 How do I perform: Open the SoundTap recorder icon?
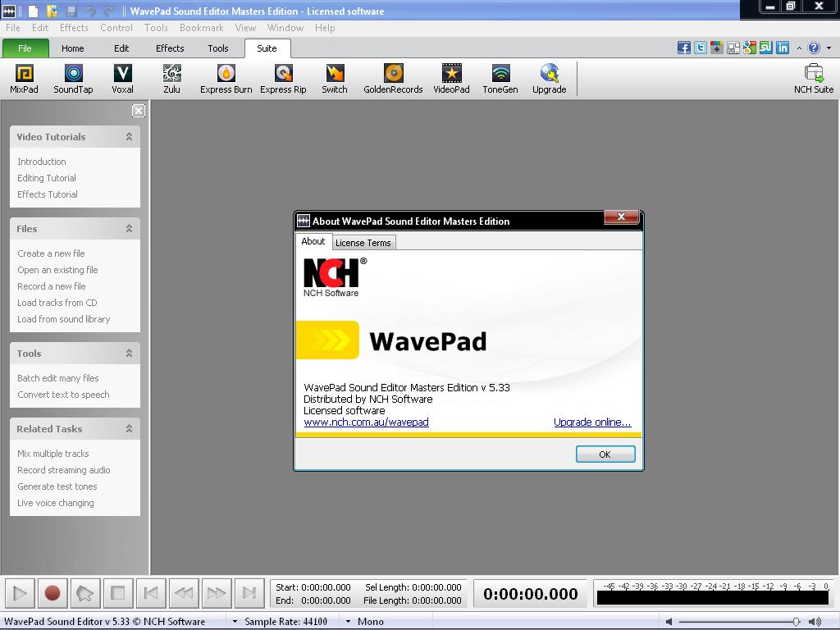click(73, 79)
